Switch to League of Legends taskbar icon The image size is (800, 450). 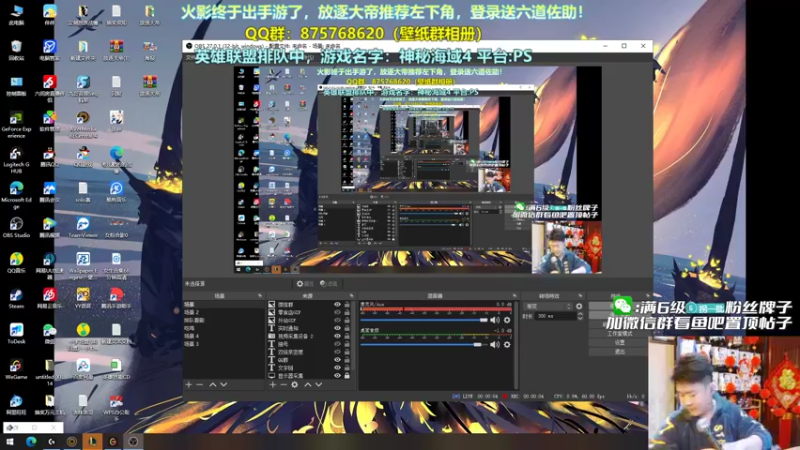coord(92,442)
